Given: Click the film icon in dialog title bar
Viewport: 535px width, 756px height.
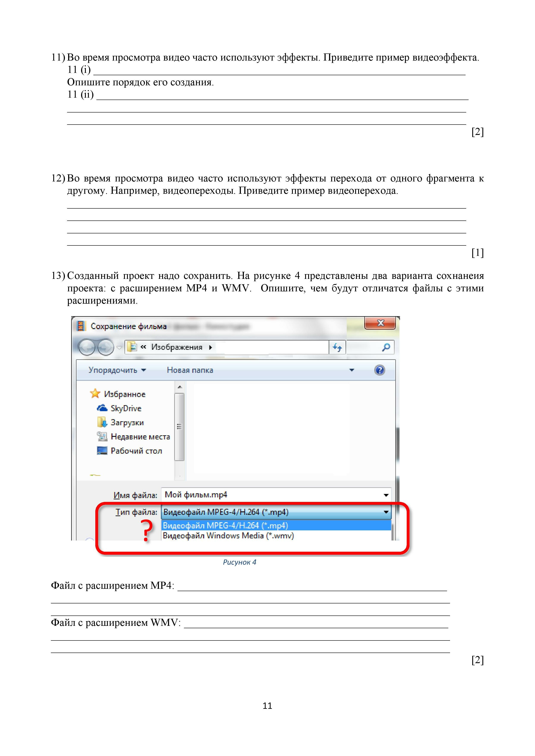Looking at the screenshot, I should [x=81, y=326].
